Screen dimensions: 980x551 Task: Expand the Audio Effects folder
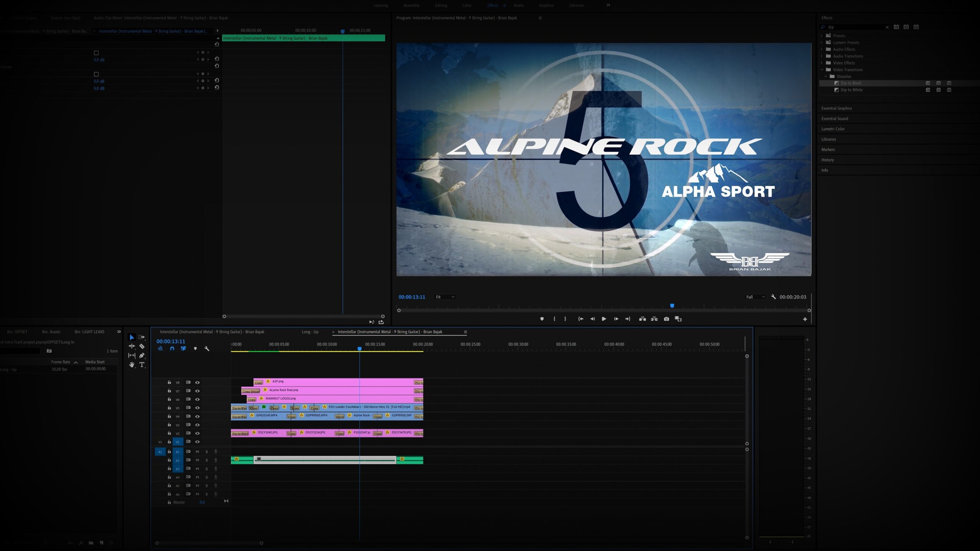(x=822, y=49)
